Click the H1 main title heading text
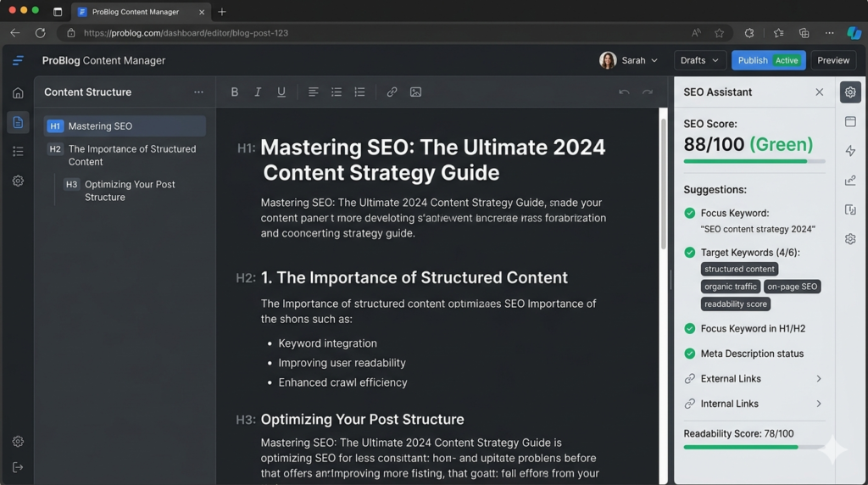This screenshot has width=868, height=485. coord(432,160)
